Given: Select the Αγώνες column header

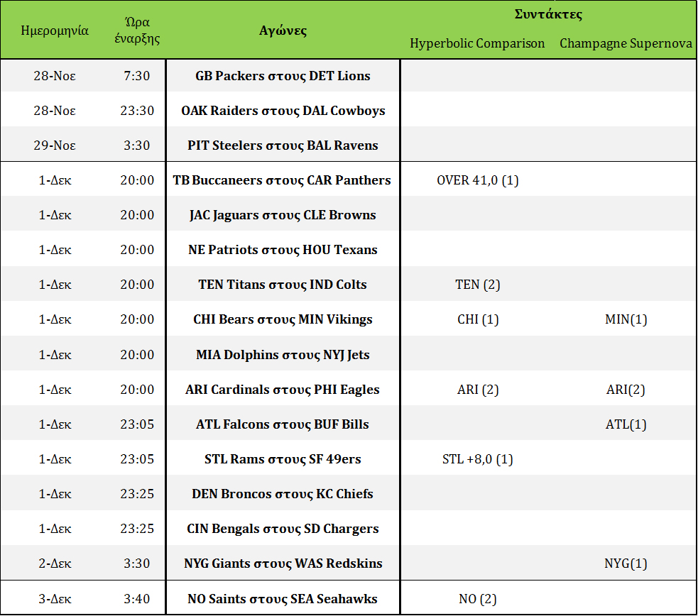Looking at the screenshot, I should 283,31.
